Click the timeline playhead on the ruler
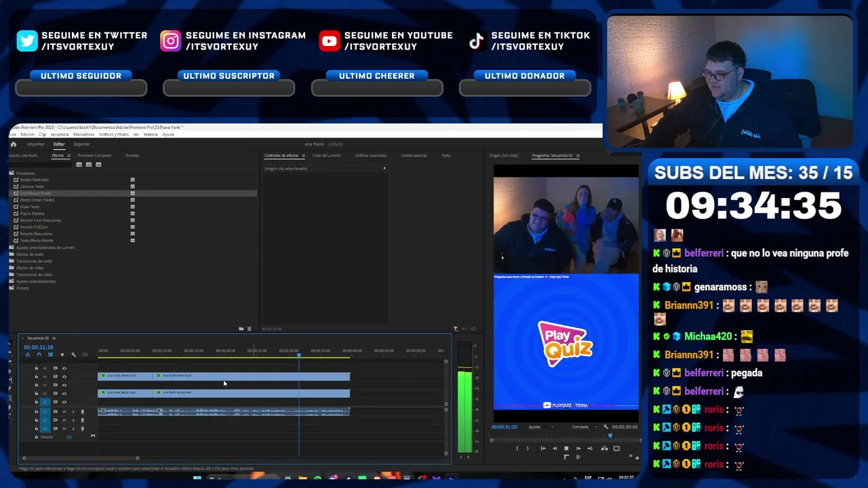 (299, 354)
